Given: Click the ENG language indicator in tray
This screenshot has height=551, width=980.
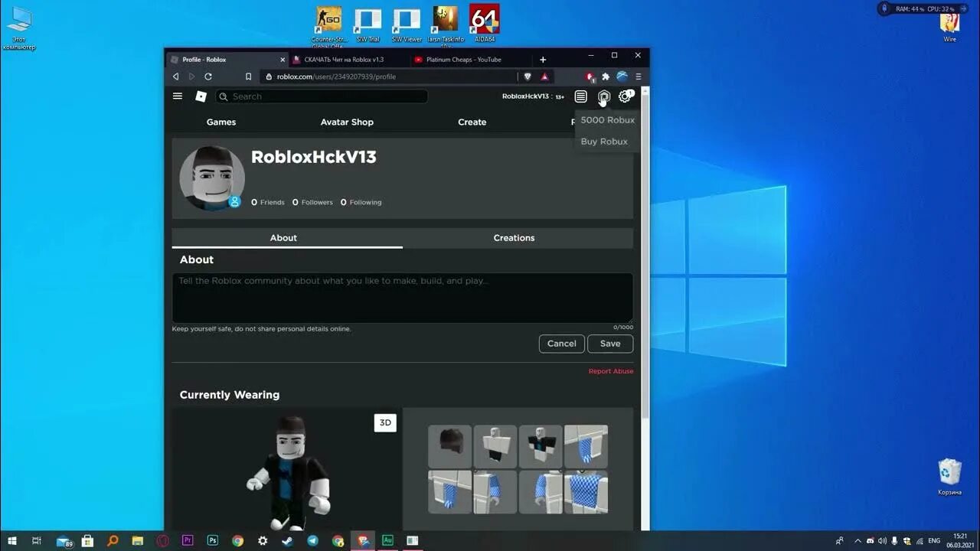Looking at the screenshot, I should [934, 540].
